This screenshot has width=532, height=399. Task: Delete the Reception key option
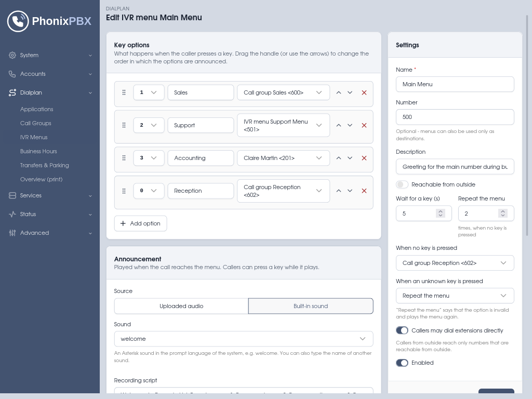tap(364, 191)
